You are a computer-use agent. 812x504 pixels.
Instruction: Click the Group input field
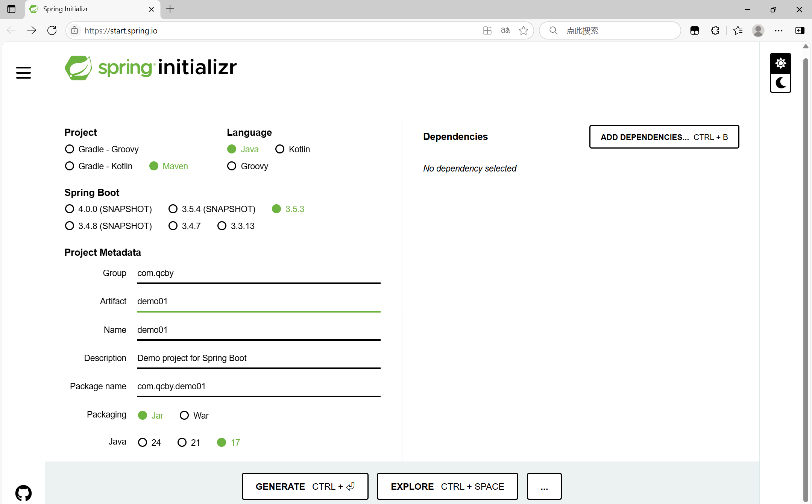tap(259, 273)
